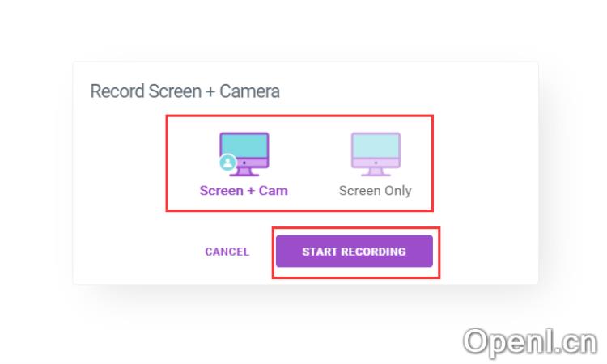Click the Record Screen + Camera dialog title
The height and width of the screenshot is (364, 607).
click(185, 91)
